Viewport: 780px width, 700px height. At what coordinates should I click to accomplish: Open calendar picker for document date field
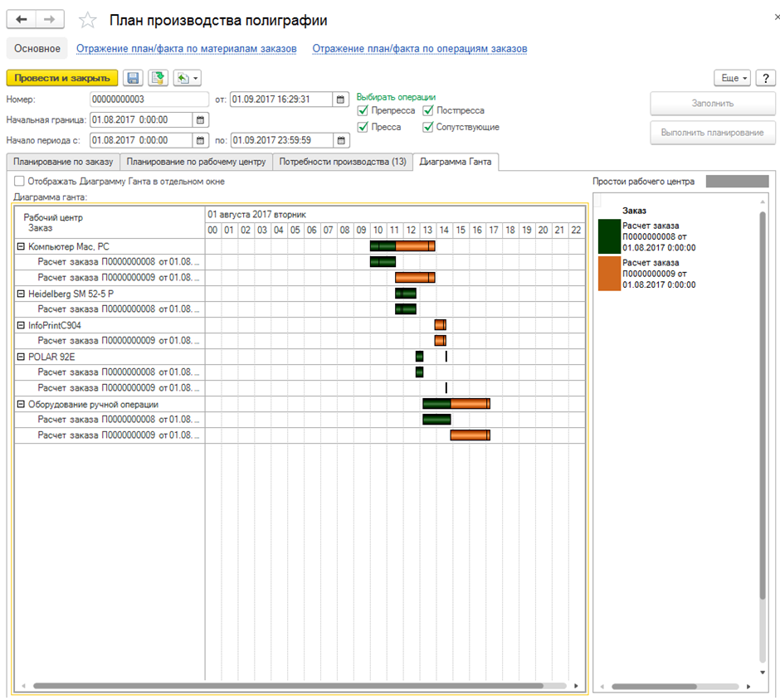(340, 100)
